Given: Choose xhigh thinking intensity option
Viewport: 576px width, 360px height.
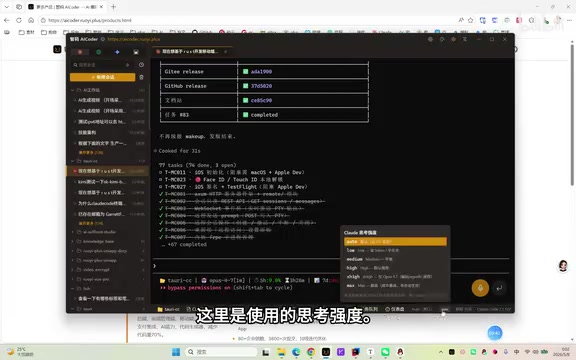Looking at the screenshot, I should point(395,277).
